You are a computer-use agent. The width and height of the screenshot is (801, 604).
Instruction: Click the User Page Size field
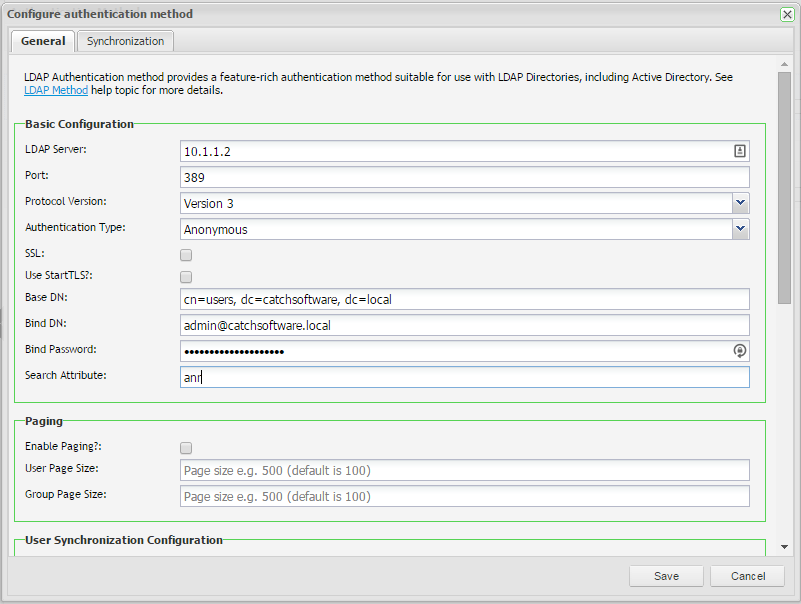(x=465, y=470)
